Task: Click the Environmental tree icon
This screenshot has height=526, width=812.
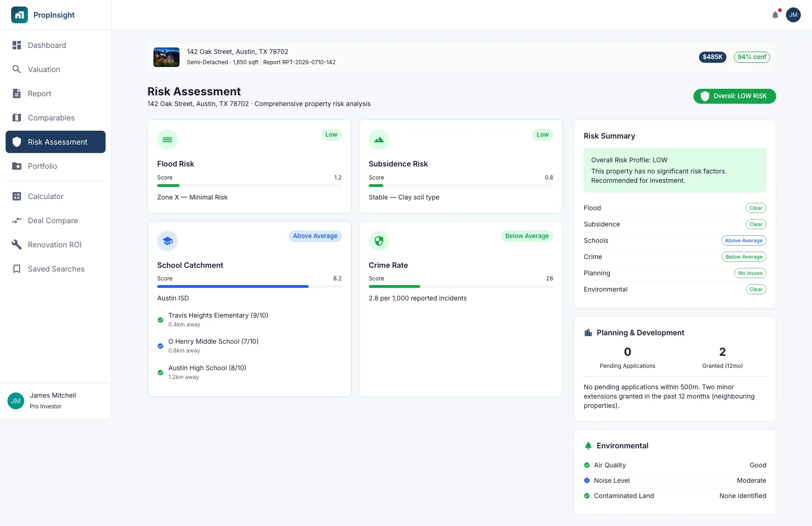Action: coord(588,446)
